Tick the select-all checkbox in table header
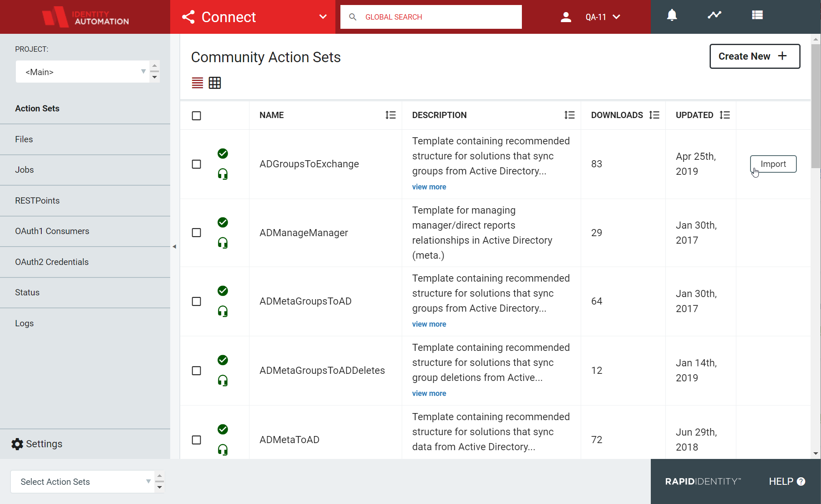The image size is (821, 504). (x=196, y=116)
